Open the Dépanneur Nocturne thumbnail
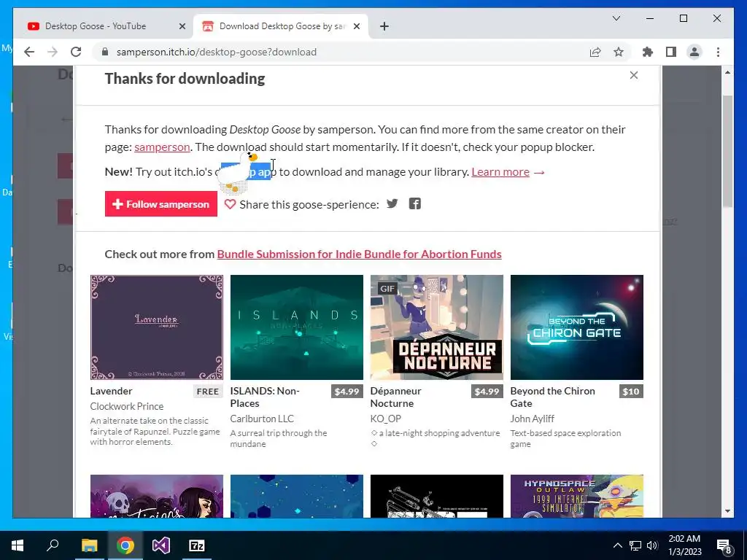Viewport: 747px width, 560px height. pyautogui.click(x=437, y=327)
